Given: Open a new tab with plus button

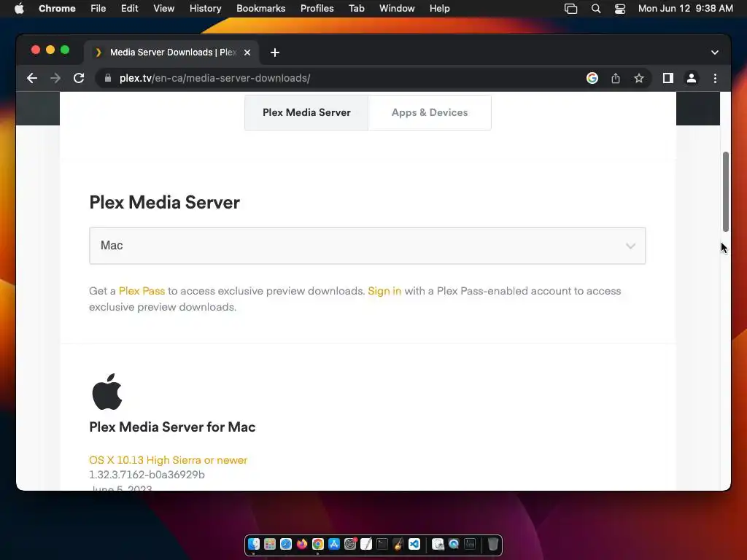Looking at the screenshot, I should pyautogui.click(x=275, y=52).
